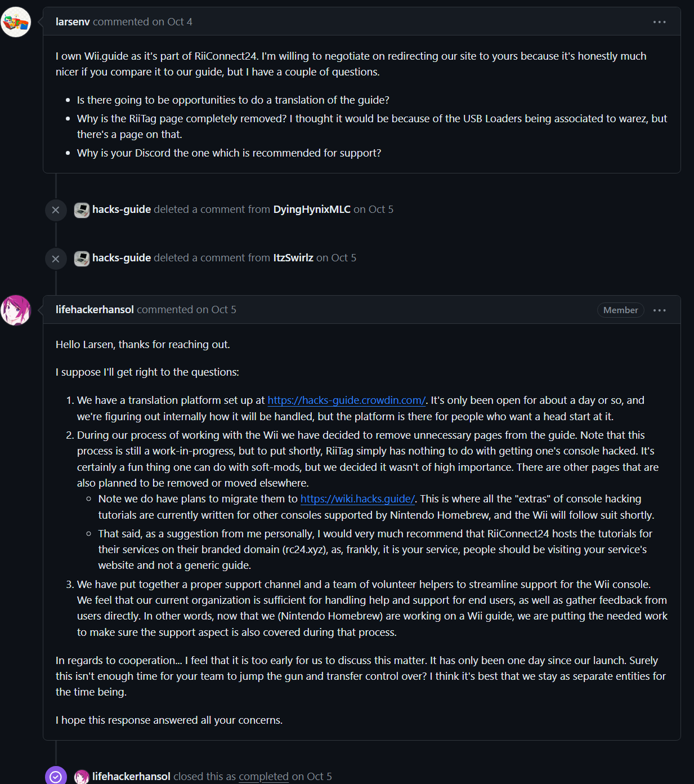Open lifehackerhansol's avatar beside the comment
This screenshot has width=694, height=784.
(x=16, y=310)
